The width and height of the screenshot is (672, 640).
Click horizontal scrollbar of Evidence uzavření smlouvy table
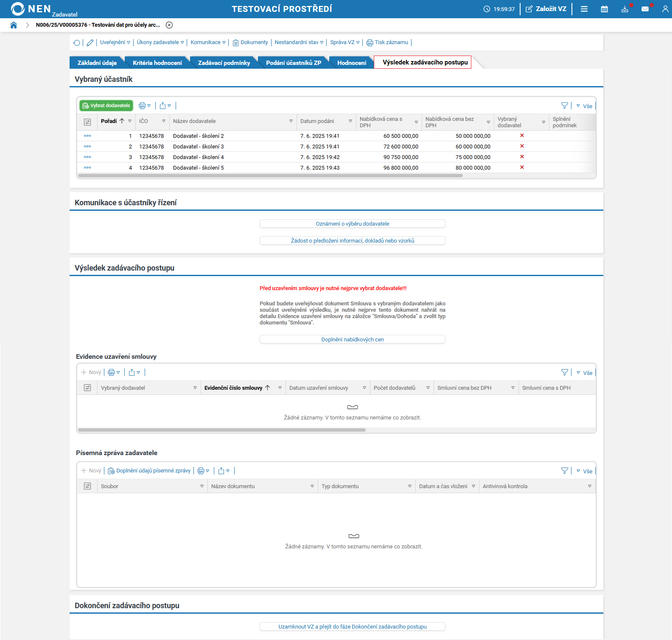coord(222,430)
